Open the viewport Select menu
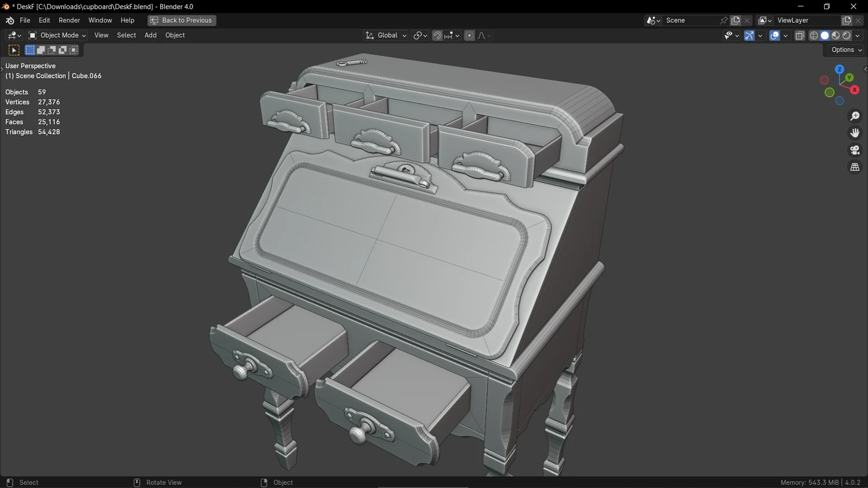 pos(126,35)
